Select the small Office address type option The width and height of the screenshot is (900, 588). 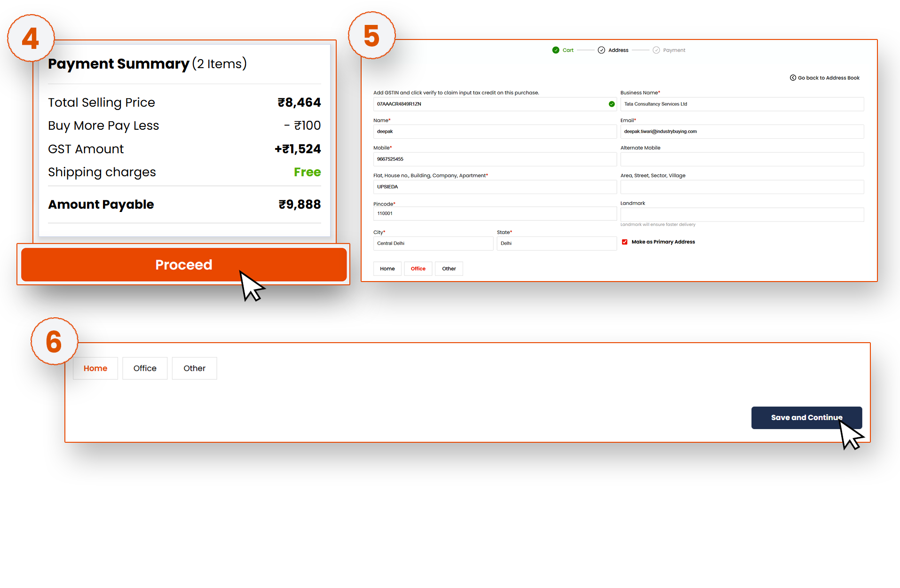(418, 269)
